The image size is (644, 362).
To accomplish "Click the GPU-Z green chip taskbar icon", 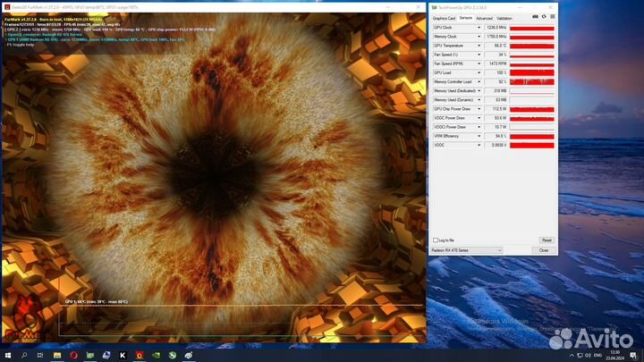I will [x=90, y=355].
